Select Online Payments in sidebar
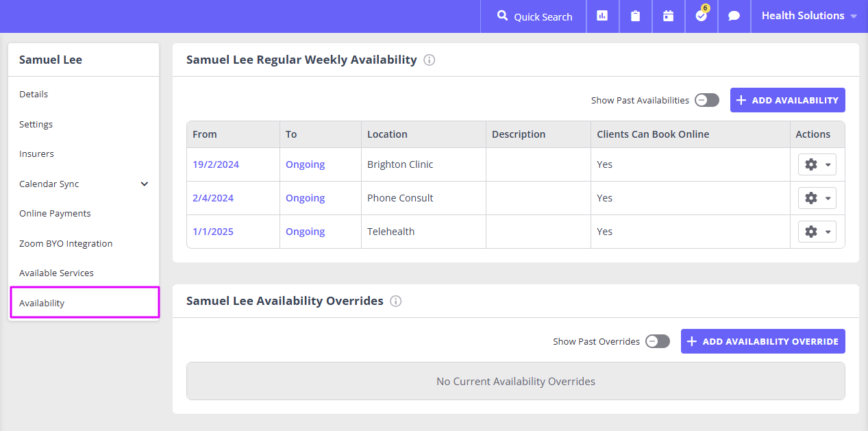This screenshot has height=431, width=868. coord(55,213)
